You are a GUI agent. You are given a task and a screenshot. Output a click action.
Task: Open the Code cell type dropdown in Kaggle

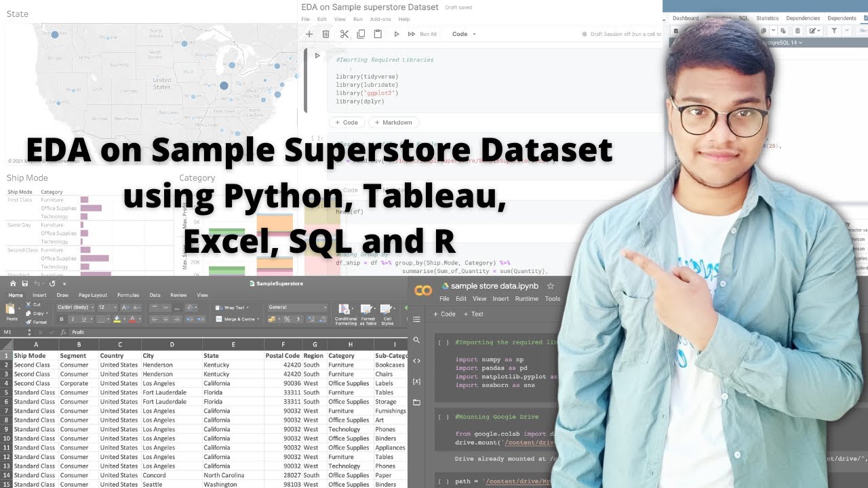[x=465, y=34]
